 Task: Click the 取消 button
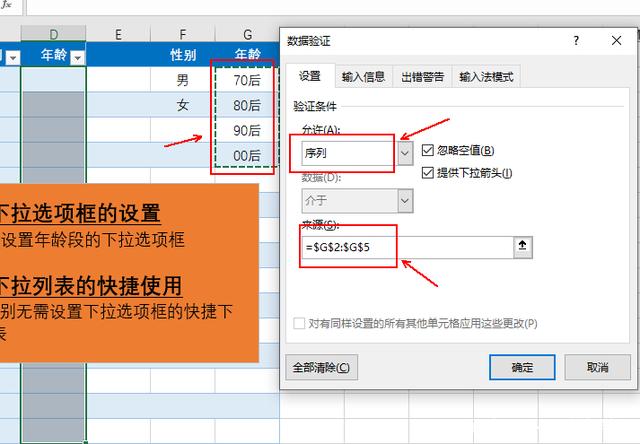[x=598, y=367]
